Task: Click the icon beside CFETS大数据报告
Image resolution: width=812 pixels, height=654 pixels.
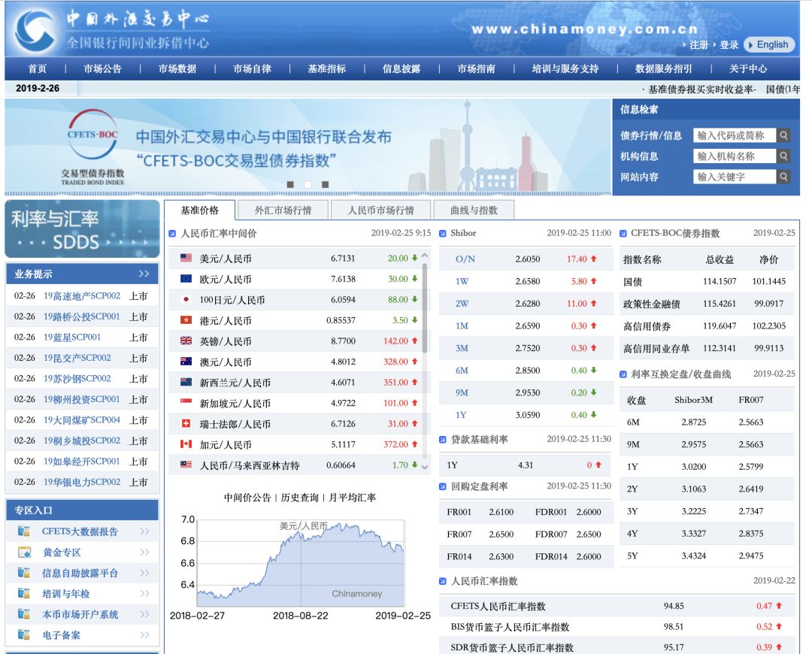Action: tap(24, 531)
